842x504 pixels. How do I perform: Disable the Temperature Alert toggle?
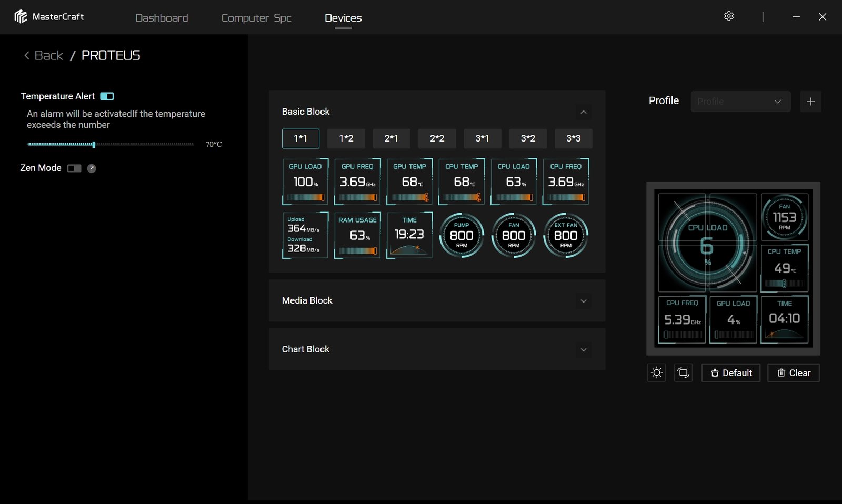(x=107, y=96)
